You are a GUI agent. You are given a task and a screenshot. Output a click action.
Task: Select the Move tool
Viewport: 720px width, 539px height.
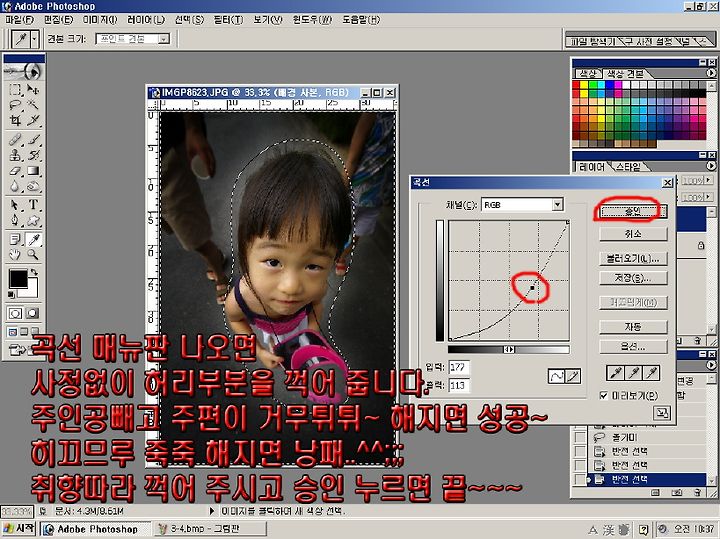[x=33, y=89]
